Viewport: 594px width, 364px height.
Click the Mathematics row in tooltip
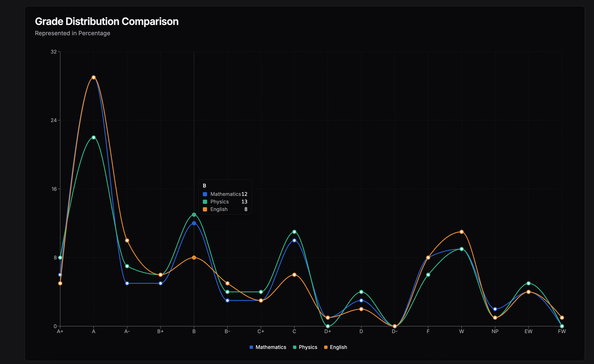(x=225, y=194)
